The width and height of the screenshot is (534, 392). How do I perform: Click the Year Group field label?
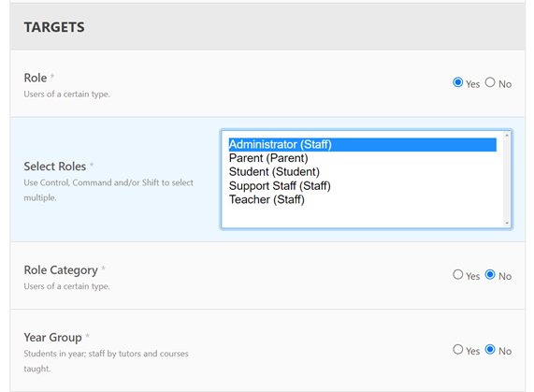pyautogui.click(x=52, y=338)
